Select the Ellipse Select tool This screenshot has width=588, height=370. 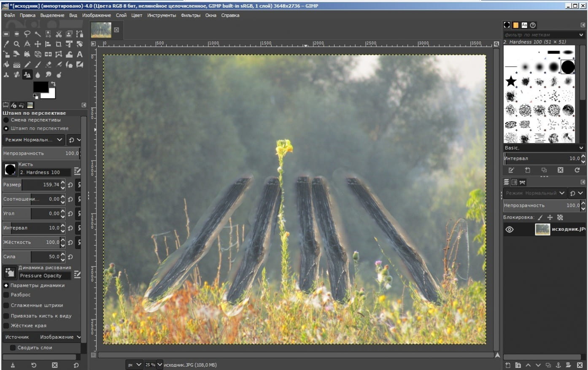pyautogui.click(x=17, y=34)
